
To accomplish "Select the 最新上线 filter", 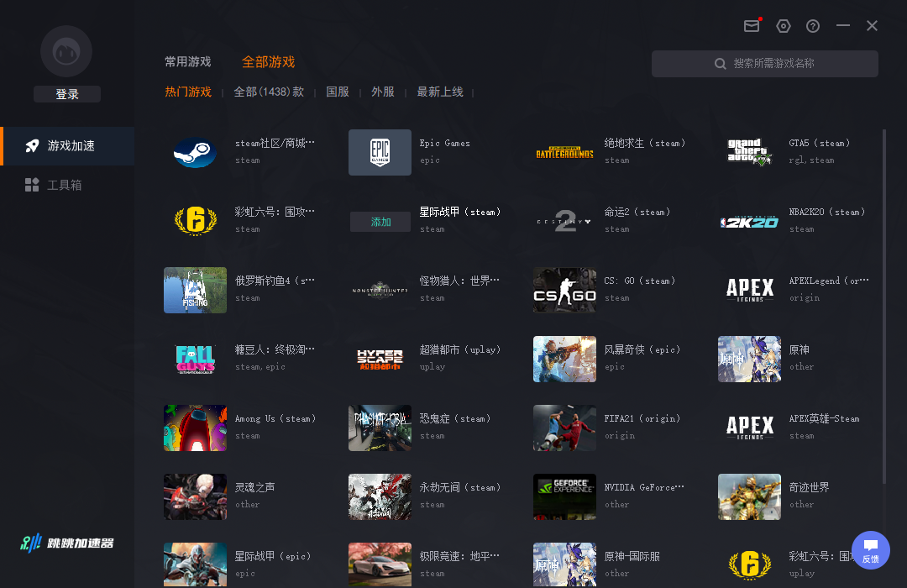I will tap(440, 92).
